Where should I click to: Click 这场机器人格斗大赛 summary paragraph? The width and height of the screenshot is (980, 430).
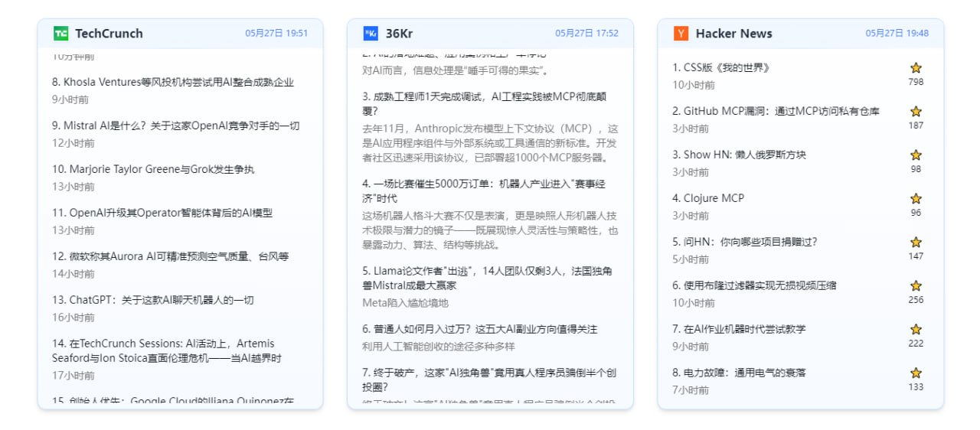pyautogui.click(x=490, y=230)
